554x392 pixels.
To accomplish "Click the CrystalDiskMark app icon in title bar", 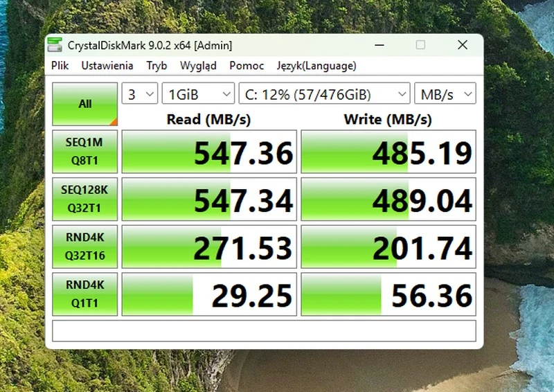I will click(55, 46).
